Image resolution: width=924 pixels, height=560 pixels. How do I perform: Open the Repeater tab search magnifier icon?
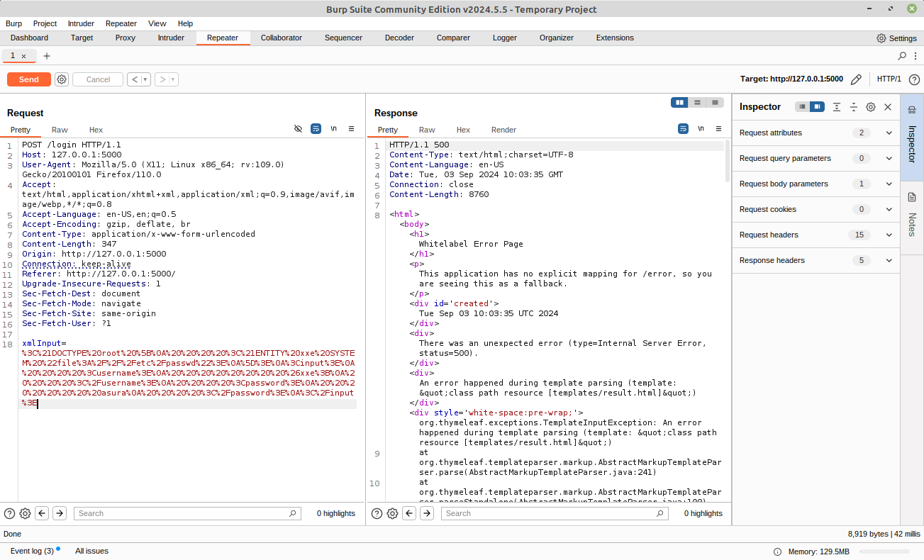[x=902, y=55]
